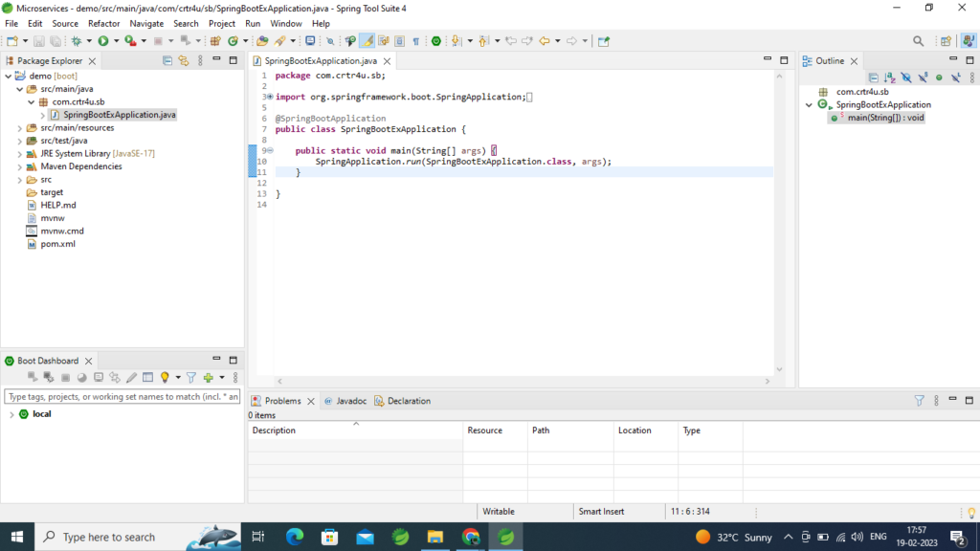Image resolution: width=980 pixels, height=551 pixels.
Task: Select pom.xml in Package Explorer
Action: point(57,244)
